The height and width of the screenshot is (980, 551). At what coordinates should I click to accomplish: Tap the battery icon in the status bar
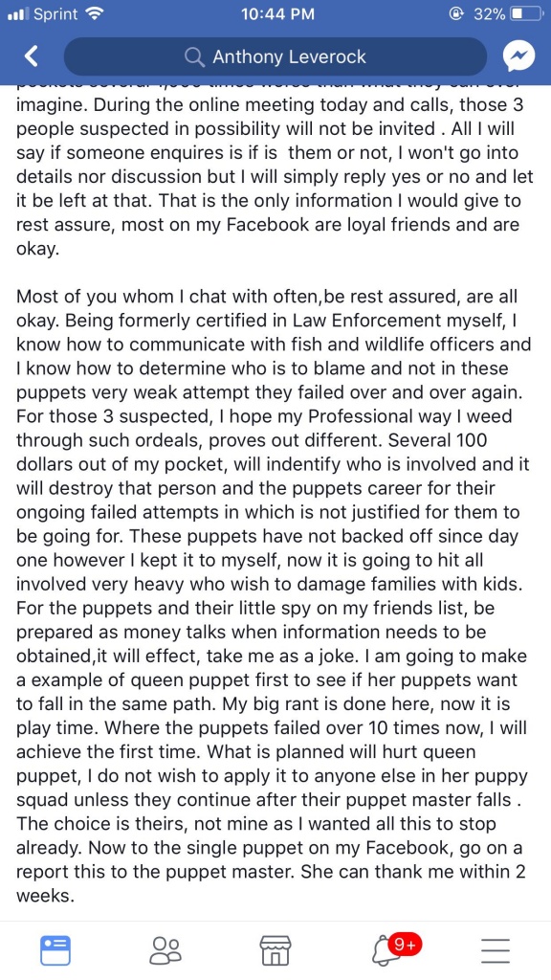click(526, 13)
